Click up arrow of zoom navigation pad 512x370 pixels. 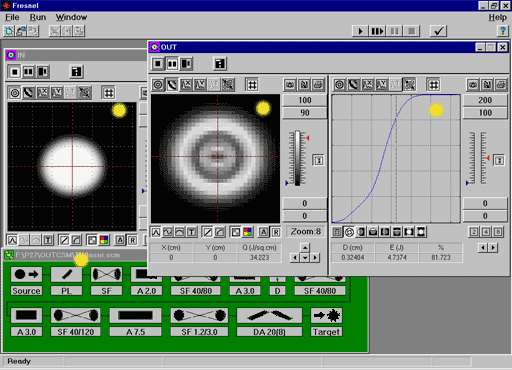point(305,247)
